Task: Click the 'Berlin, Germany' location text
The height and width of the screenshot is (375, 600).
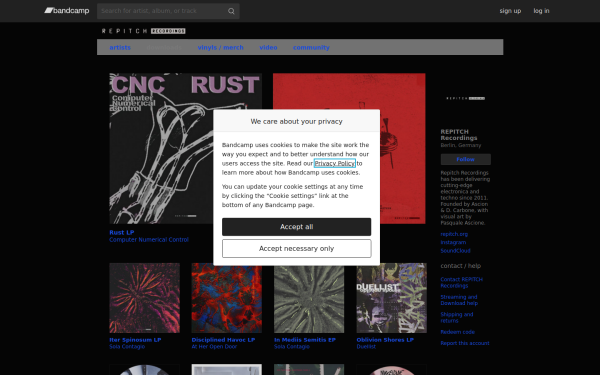Action: tap(461, 145)
